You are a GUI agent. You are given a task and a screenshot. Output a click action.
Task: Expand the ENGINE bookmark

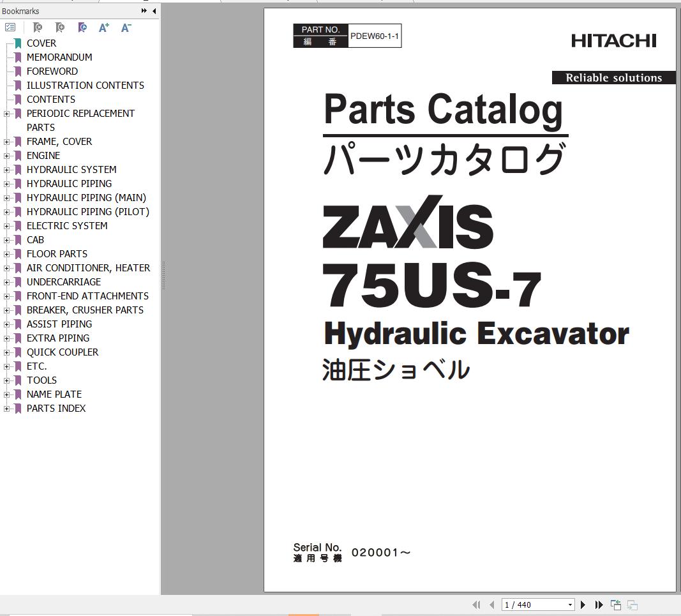pyautogui.click(x=6, y=156)
